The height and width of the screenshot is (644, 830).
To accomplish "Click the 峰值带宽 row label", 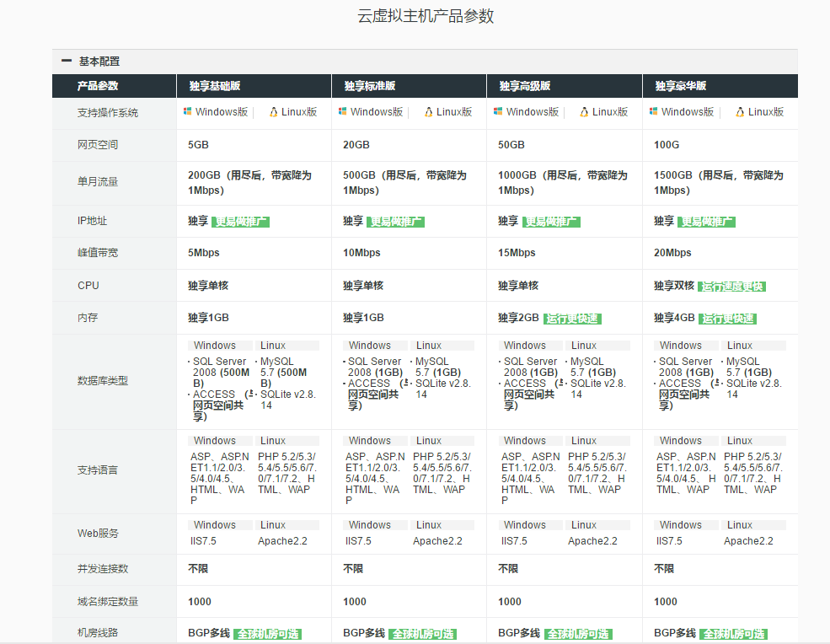I will click(98, 253).
